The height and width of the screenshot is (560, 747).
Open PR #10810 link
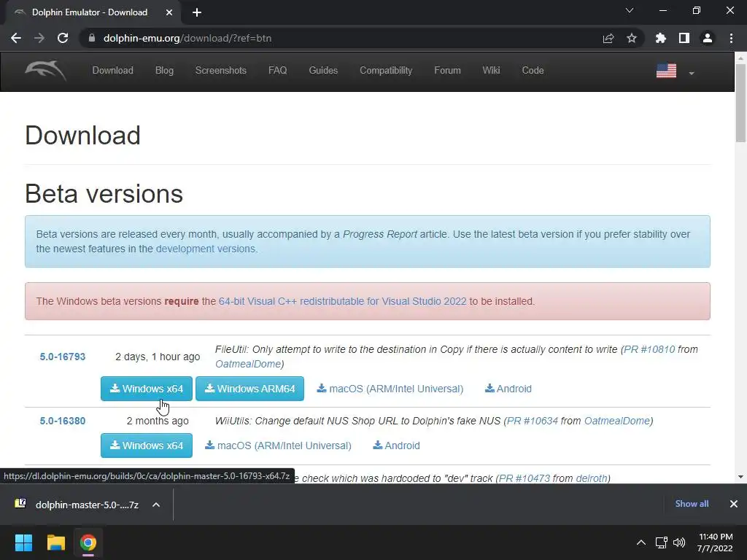(x=649, y=349)
